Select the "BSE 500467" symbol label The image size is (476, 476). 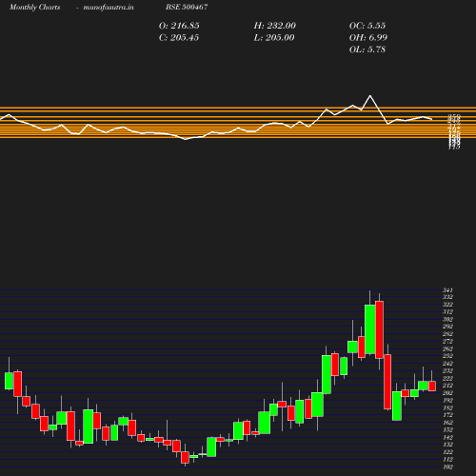point(187,7)
